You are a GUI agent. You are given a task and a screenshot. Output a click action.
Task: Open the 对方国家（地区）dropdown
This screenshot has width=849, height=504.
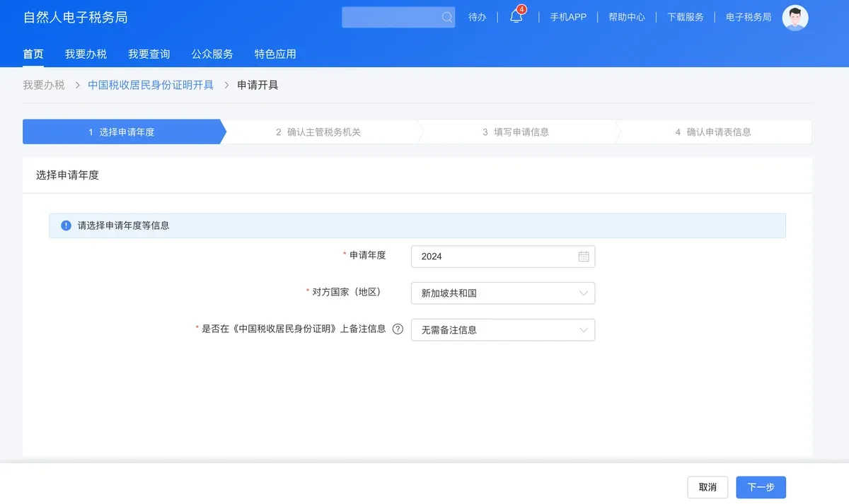click(x=502, y=293)
